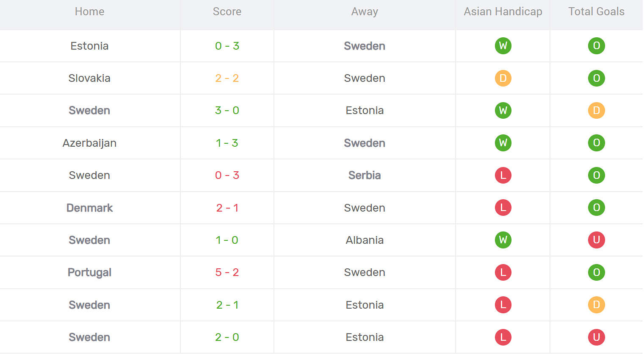Click the green W handicap badge in Azerbaijan row
644x354 pixels.
tap(503, 143)
